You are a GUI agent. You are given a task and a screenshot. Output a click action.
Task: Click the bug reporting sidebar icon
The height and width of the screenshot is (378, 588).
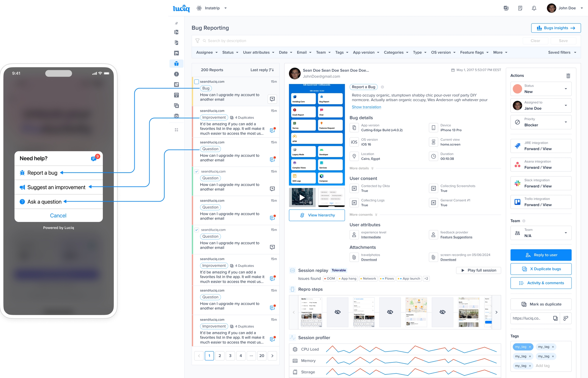coord(176,64)
